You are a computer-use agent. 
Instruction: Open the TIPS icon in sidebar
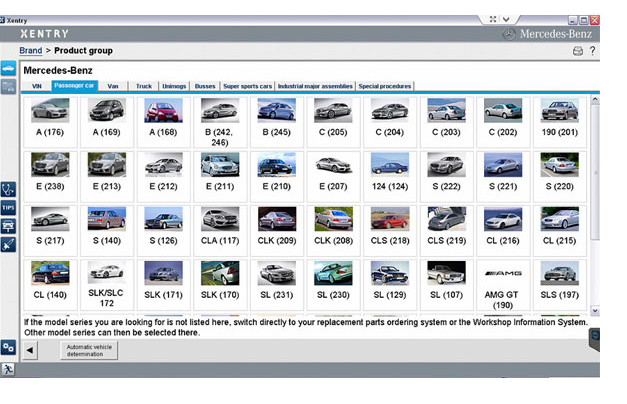(8, 208)
